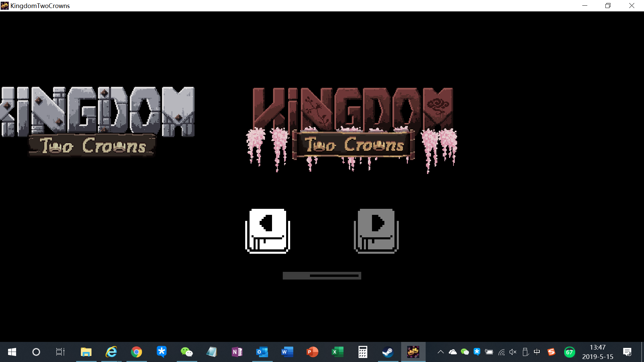Show hidden system tray icons
This screenshot has height=362, width=644.
pos(441,352)
